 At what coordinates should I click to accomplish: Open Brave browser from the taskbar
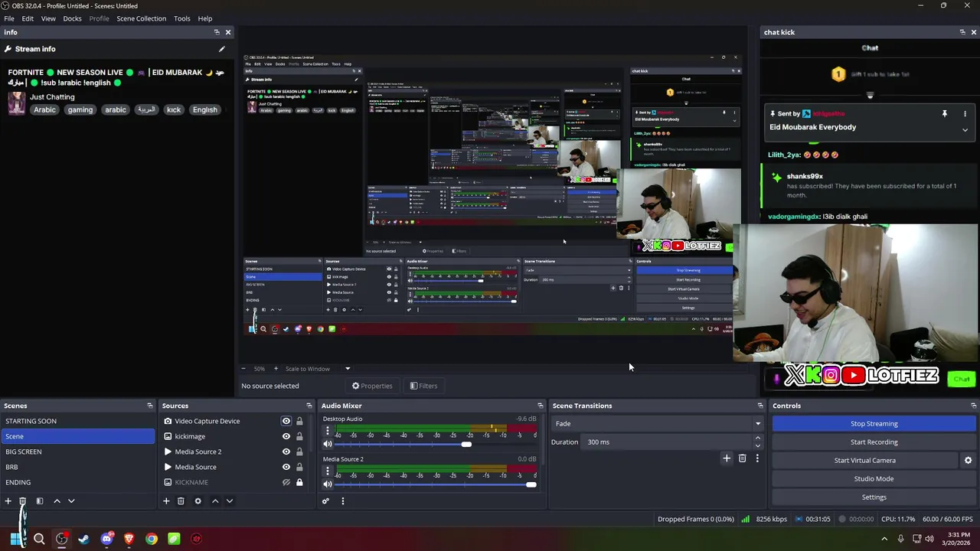129,539
